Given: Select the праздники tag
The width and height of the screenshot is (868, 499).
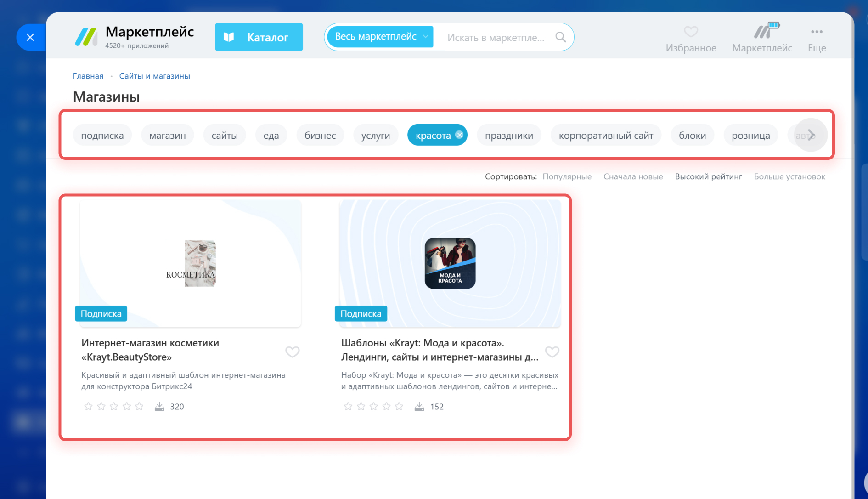Looking at the screenshot, I should click(509, 135).
